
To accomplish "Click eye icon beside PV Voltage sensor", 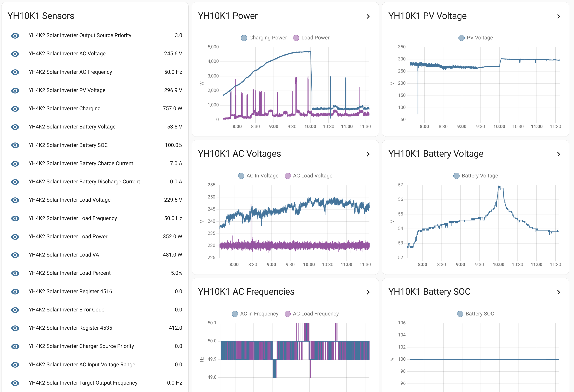I will [x=15, y=90].
